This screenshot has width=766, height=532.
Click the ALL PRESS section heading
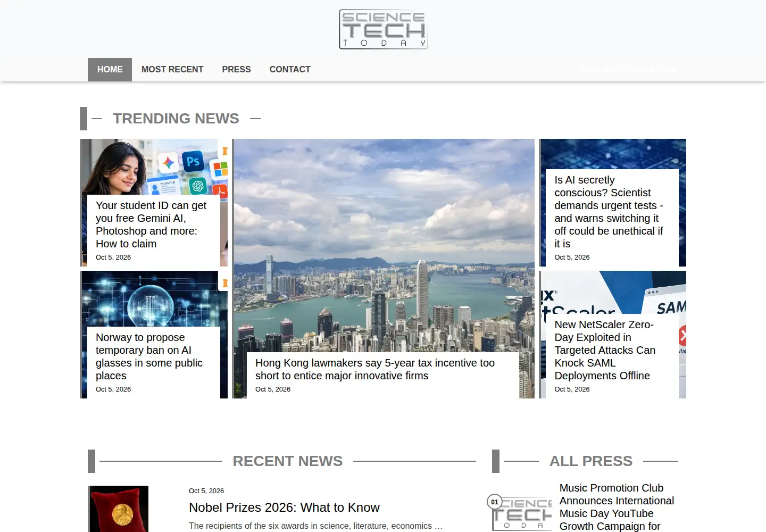591,461
